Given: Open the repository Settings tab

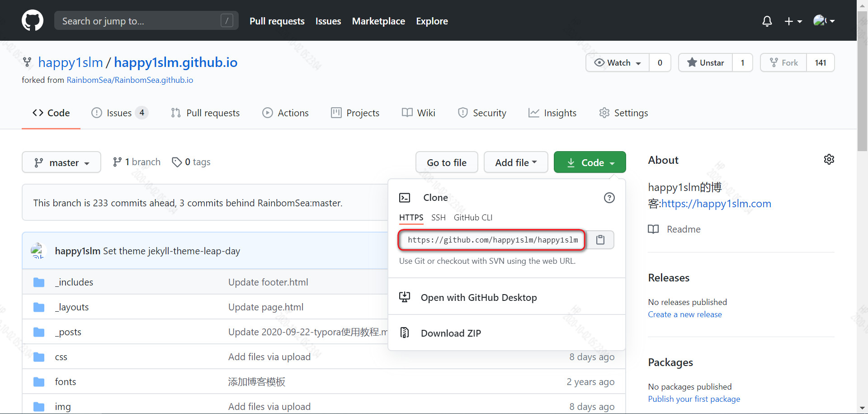Looking at the screenshot, I should 623,113.
